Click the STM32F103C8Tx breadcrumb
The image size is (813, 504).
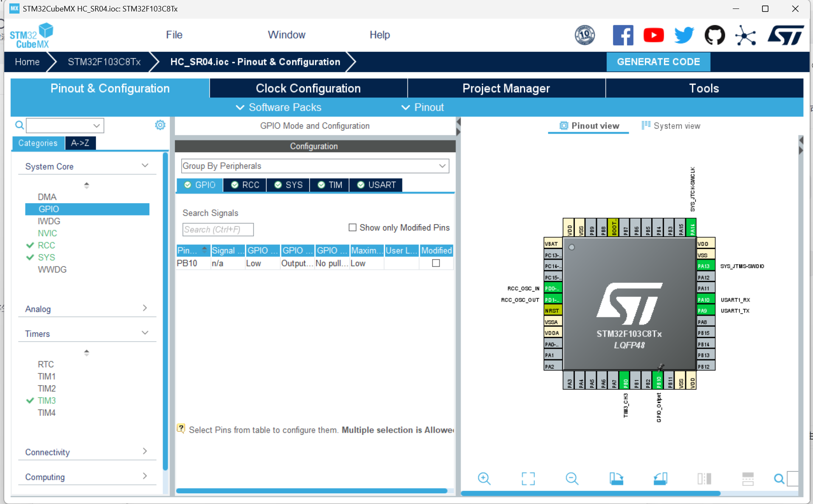(104, 62)
